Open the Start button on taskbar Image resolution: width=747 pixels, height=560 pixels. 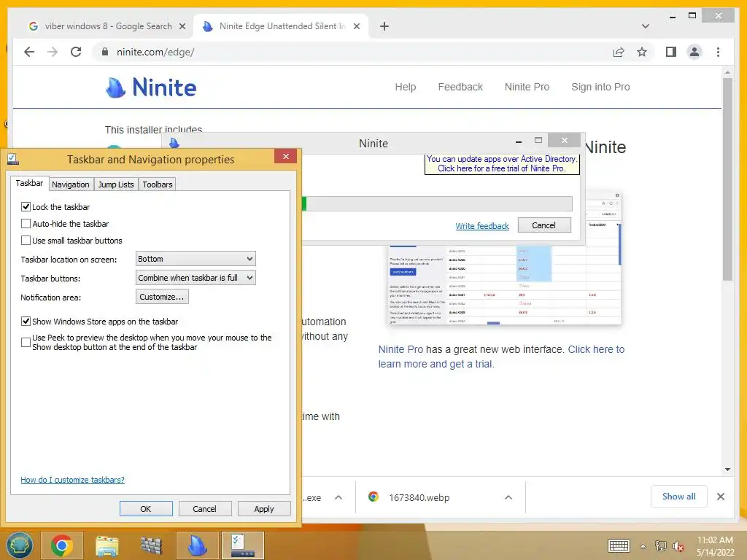(x=20, y=545)
